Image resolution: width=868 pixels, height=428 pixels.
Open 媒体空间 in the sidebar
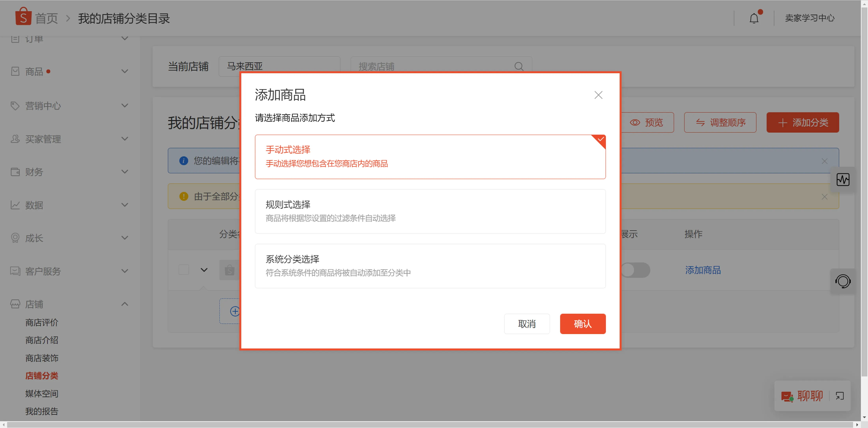41,393
